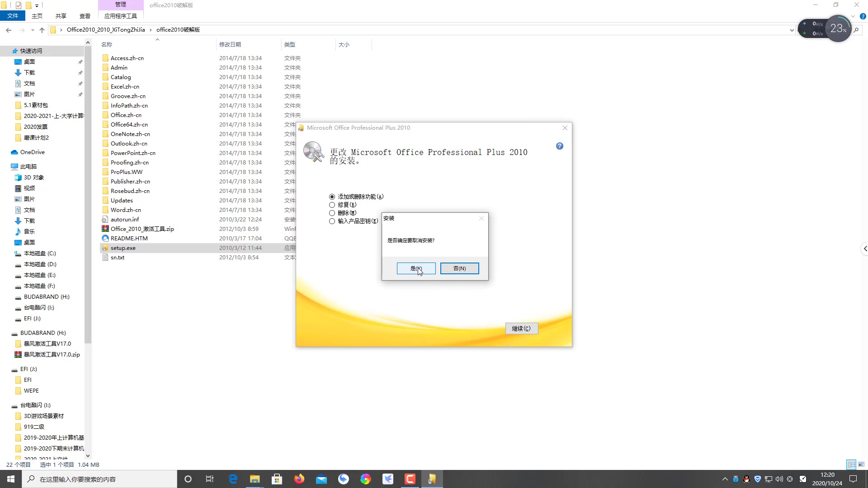This screenshot has width=868, height=488.
Task: Sort files by 大小 column
Action: [344, 44]
